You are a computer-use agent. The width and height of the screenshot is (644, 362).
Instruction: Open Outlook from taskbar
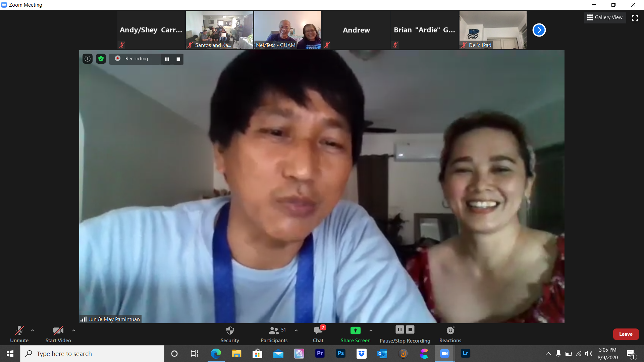(382, 354)
